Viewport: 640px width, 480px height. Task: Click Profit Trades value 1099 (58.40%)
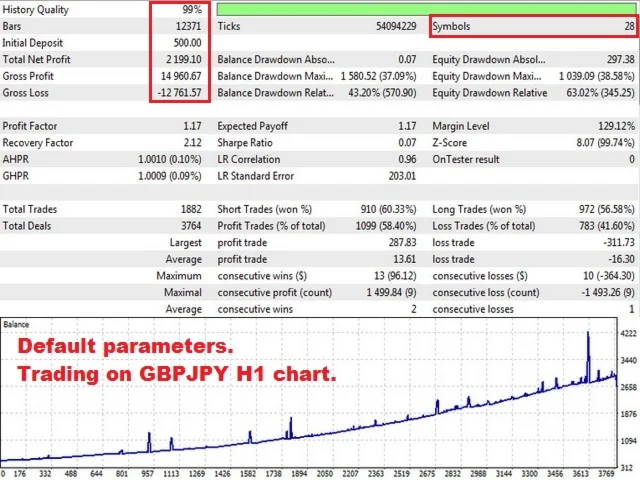[386, 226]
